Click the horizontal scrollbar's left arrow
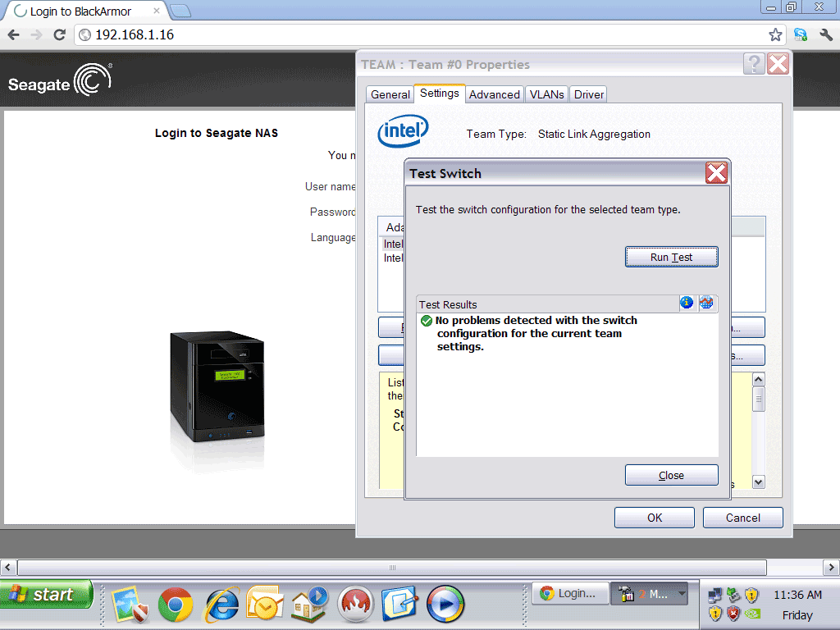This screenshot has width=840, height=630. click(x=7, y=567)
